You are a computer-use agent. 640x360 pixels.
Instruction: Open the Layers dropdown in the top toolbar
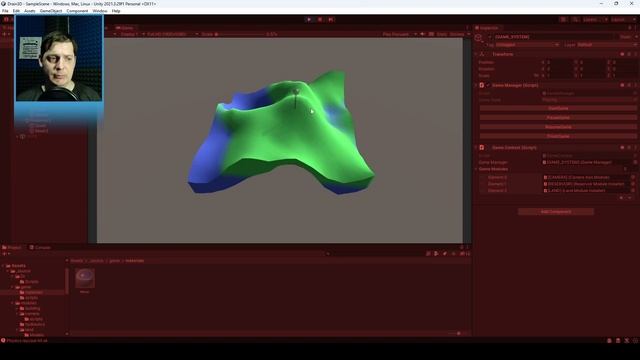point(595,19)
